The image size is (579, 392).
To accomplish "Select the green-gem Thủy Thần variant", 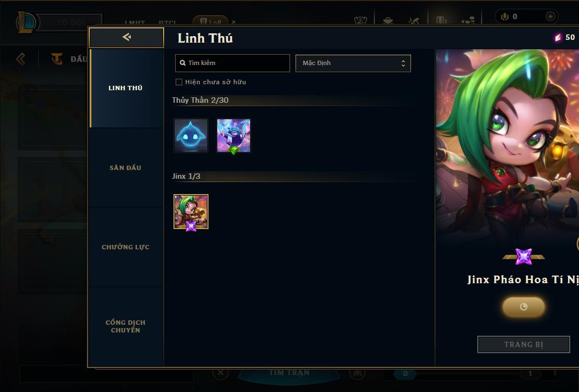I will tap(234, 136).
